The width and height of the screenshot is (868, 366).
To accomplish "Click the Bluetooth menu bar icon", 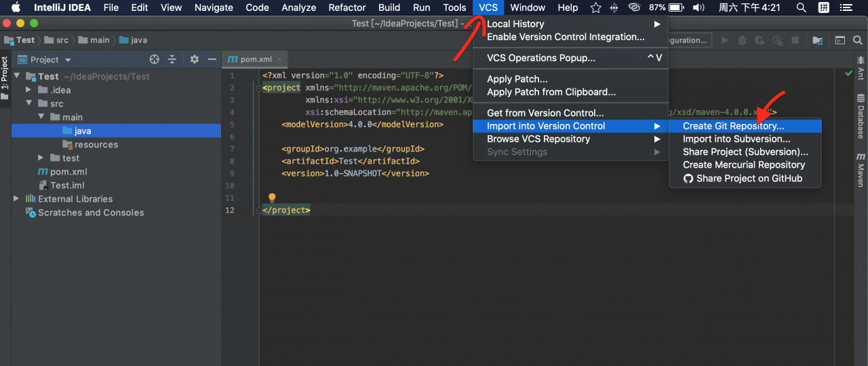I will click(614, 7).
